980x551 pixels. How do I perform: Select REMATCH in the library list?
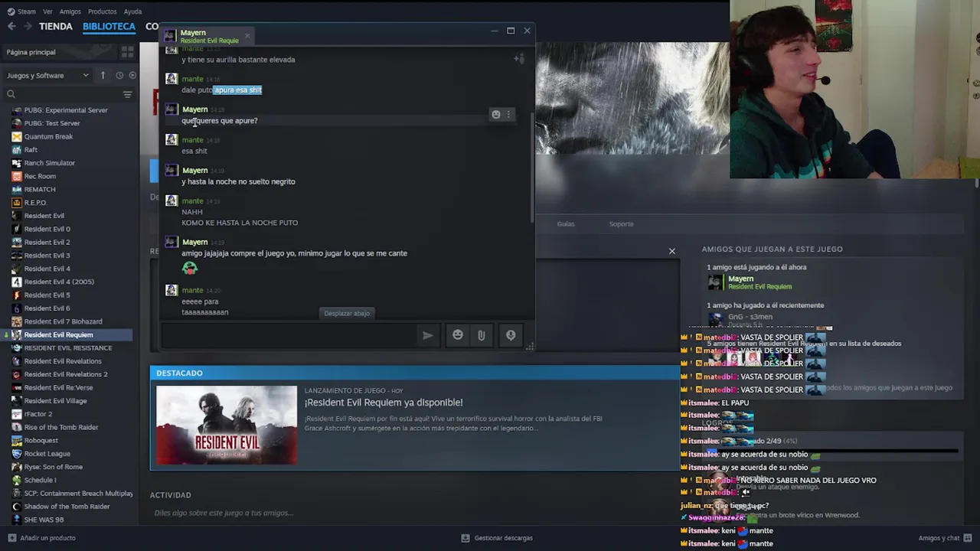click(x=40, y=189)
